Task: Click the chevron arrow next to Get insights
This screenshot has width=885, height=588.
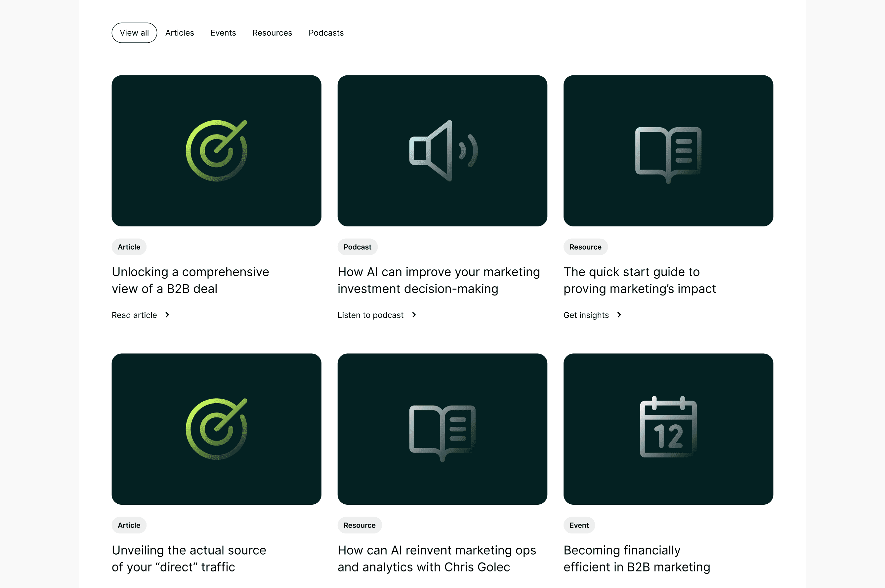Action: pyautogui.click(x=619, y=315)
